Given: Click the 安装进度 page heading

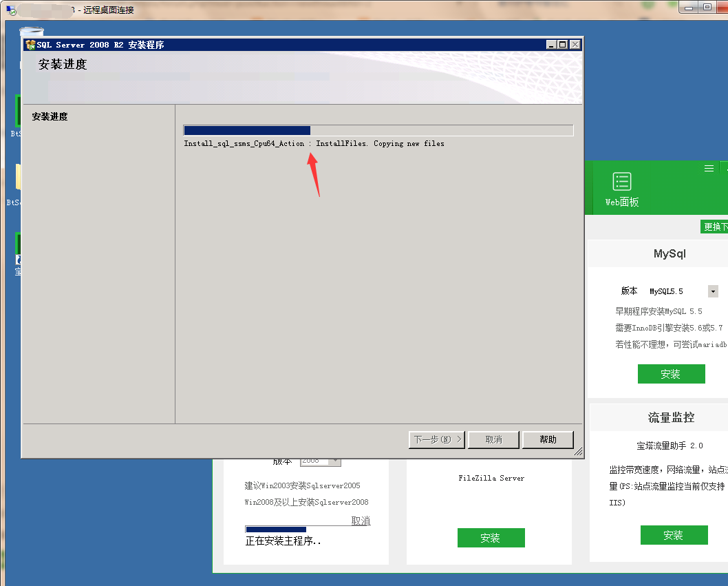Looking at the screenshot, I should (x=63, y=64).
